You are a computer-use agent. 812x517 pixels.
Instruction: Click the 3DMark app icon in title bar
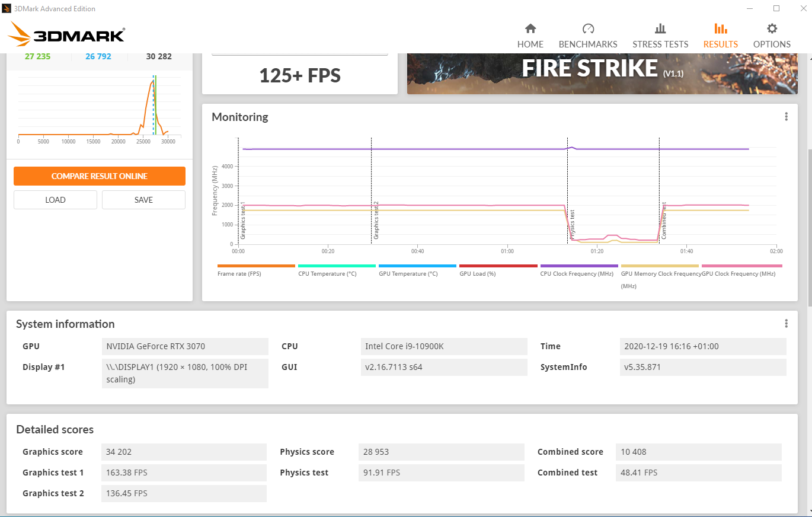[7, 8]
